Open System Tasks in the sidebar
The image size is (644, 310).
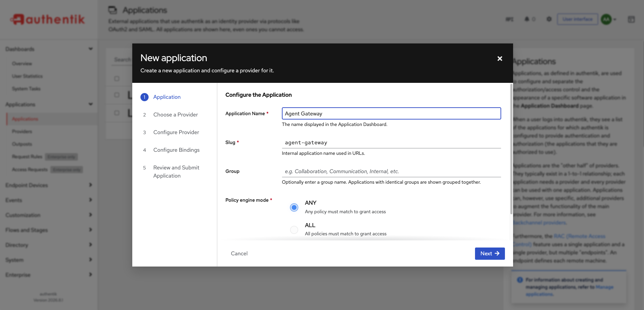pos(26,89)
